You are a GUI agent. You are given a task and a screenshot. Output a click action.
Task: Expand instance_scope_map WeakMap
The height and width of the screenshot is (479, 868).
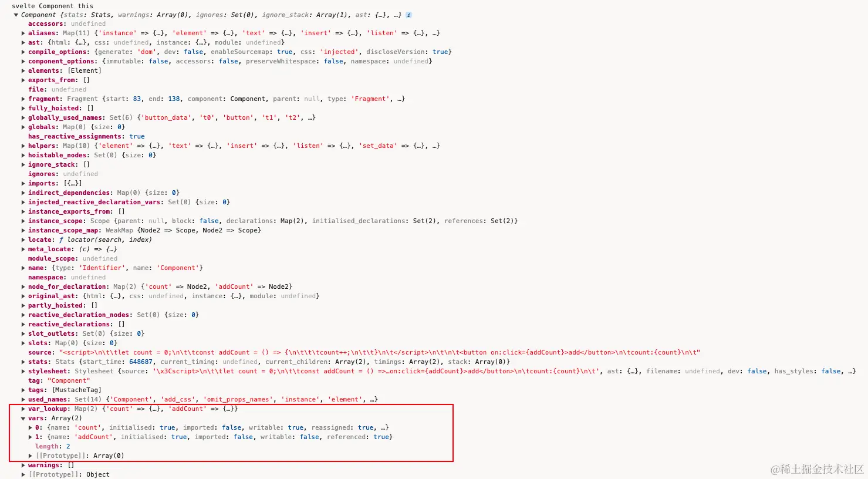[x=23, y=231]
